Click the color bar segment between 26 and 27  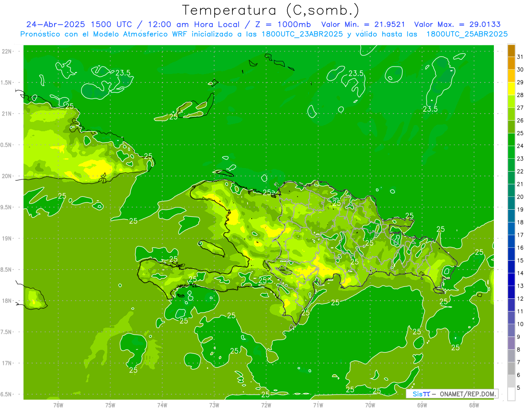(x=511, y=114)
